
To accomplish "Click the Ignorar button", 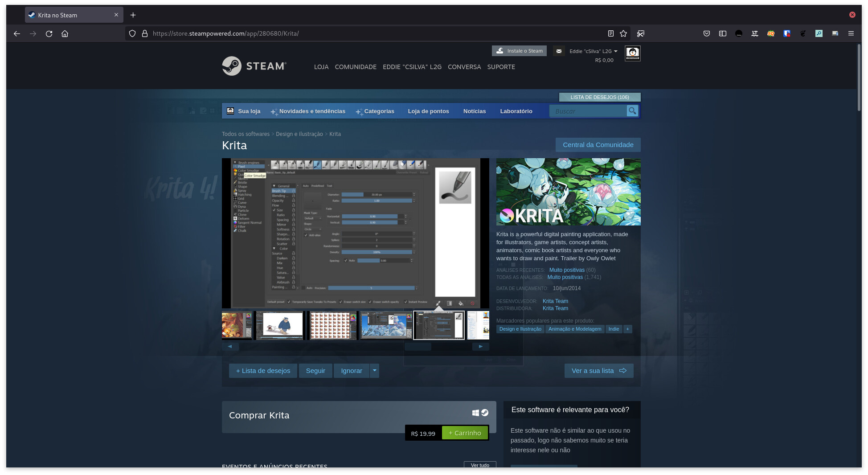I will coord(352,371).
